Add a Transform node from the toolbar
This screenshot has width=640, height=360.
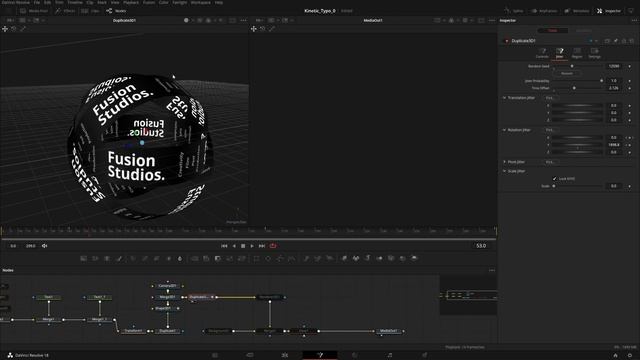pos(242,258)
